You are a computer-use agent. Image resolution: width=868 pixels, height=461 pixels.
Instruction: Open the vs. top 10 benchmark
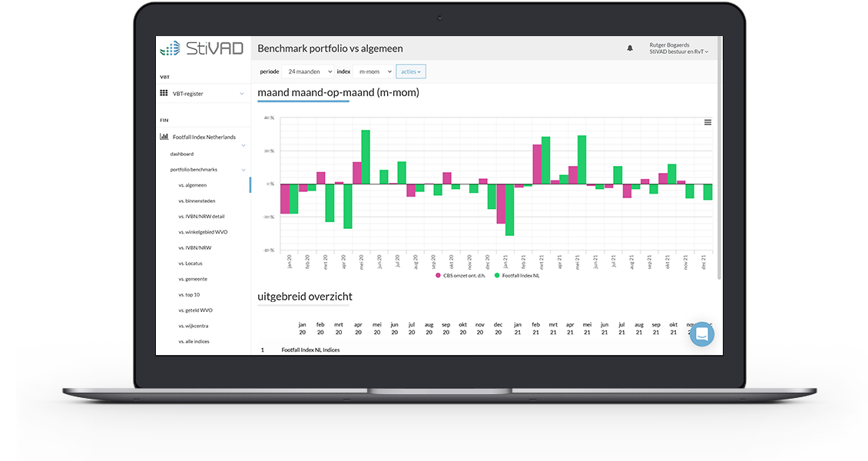189,294
